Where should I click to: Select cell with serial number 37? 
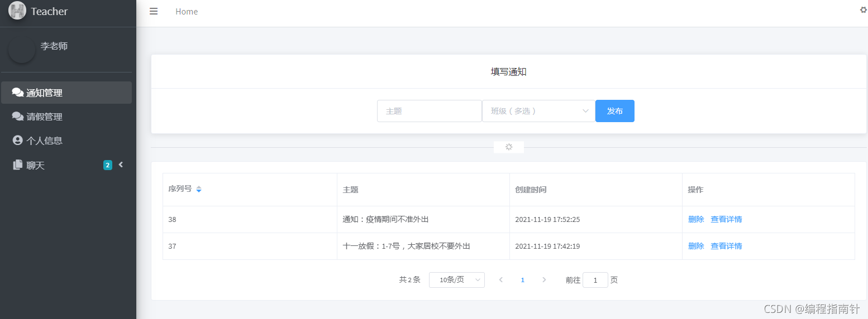pos(250,246)
